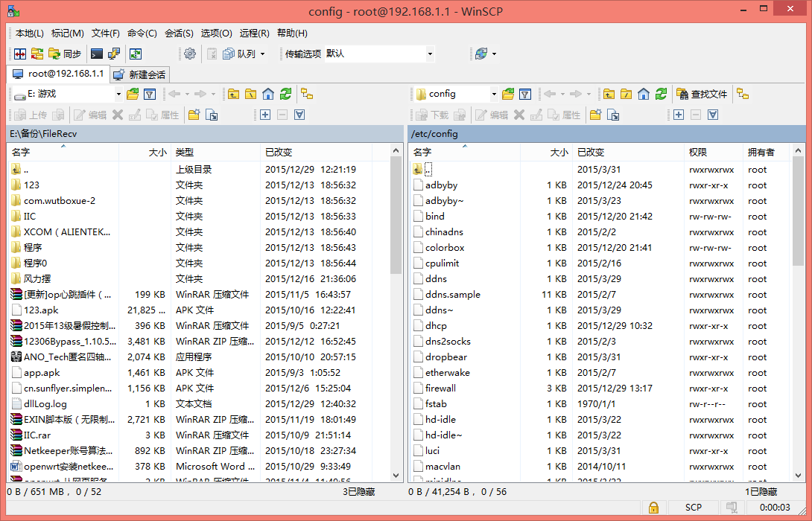The image size is (812, 521).
Task: Go to home directory in local panel
Action: 267,95
